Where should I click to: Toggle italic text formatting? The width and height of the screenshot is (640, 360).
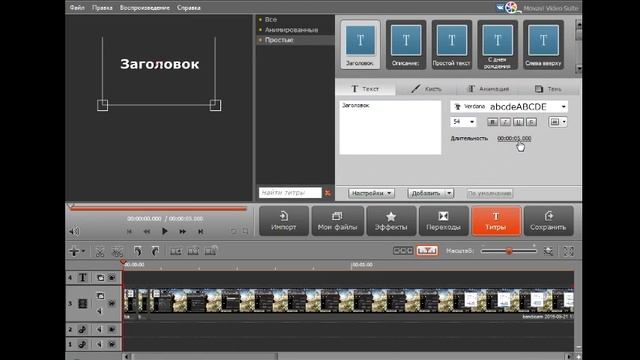click(505, 122)
